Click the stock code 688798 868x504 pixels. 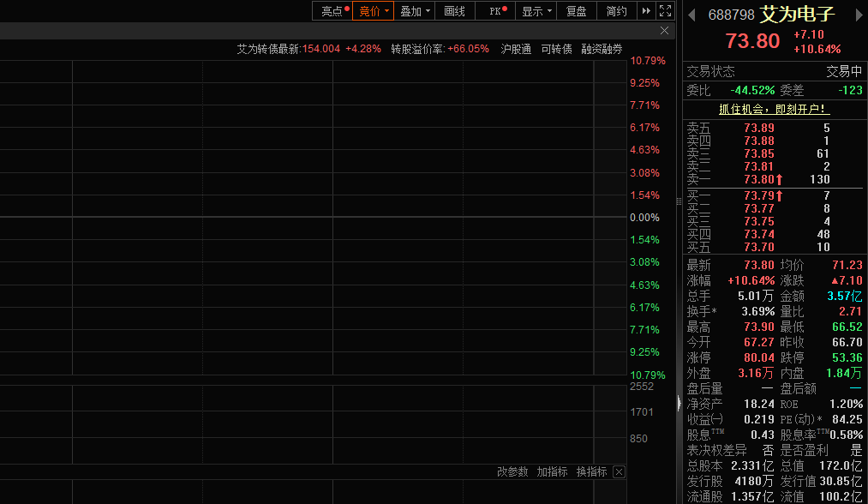tap(731, 15)
